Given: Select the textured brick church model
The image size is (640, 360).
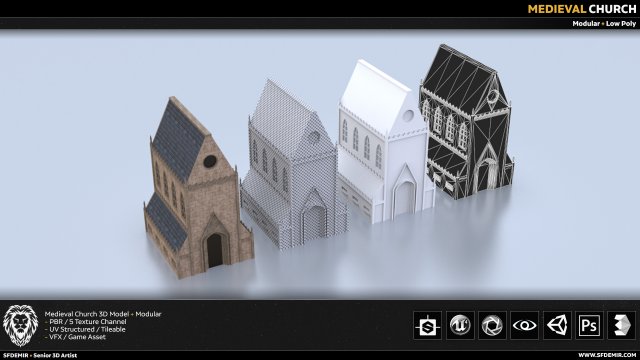Looking at the screenshot, I should [198, 189].
